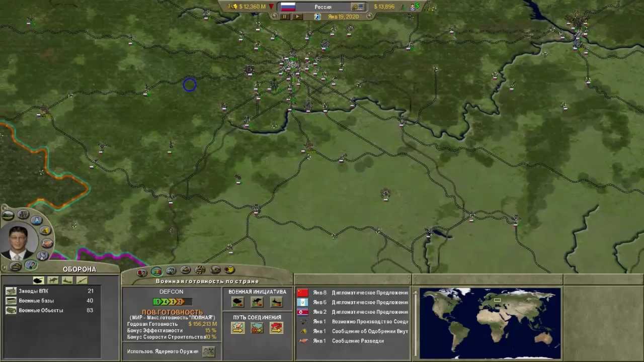This screenshot has height=362, width=644.
Task: Click the Chinese flag in messages
Action: [303, 293]
